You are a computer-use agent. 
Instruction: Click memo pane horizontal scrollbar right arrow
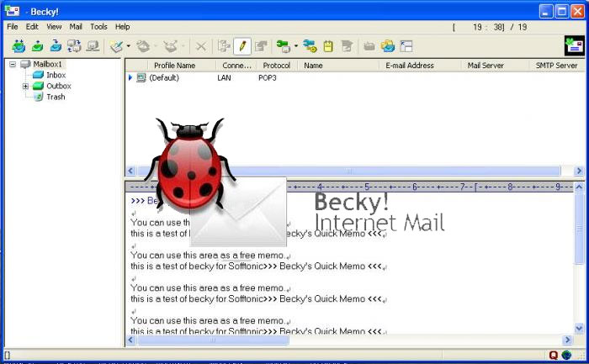568,340
